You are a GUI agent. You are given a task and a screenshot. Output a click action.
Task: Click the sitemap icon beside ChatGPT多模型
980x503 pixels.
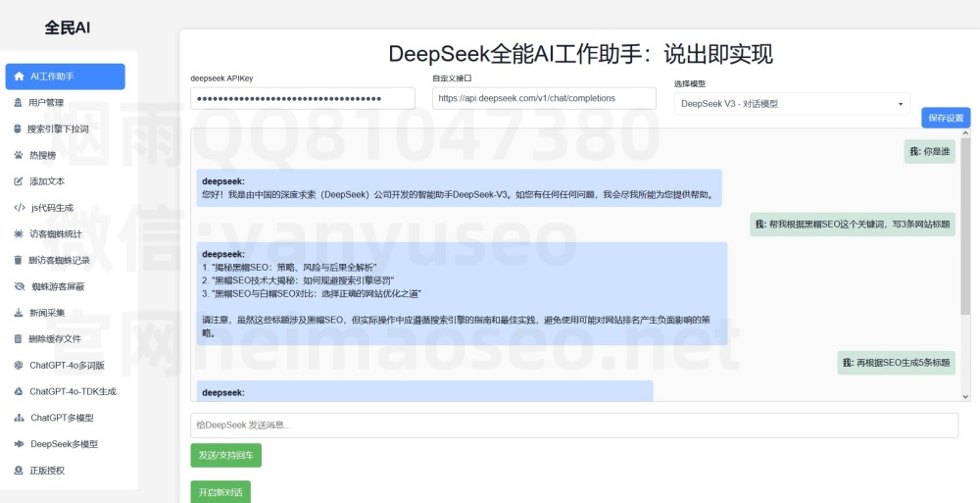pos(19,418)
